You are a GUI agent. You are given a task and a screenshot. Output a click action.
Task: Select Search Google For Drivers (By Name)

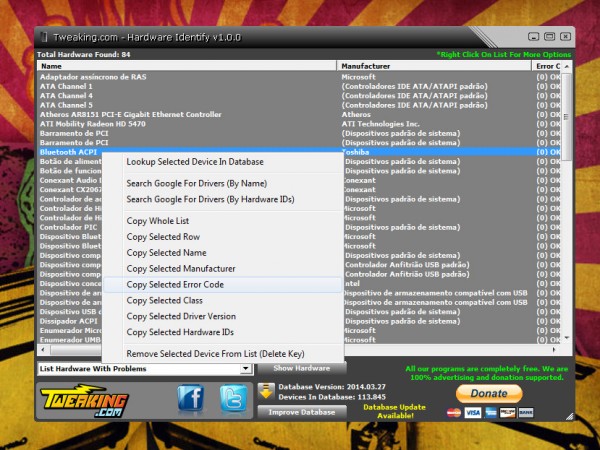pos(222,183)
